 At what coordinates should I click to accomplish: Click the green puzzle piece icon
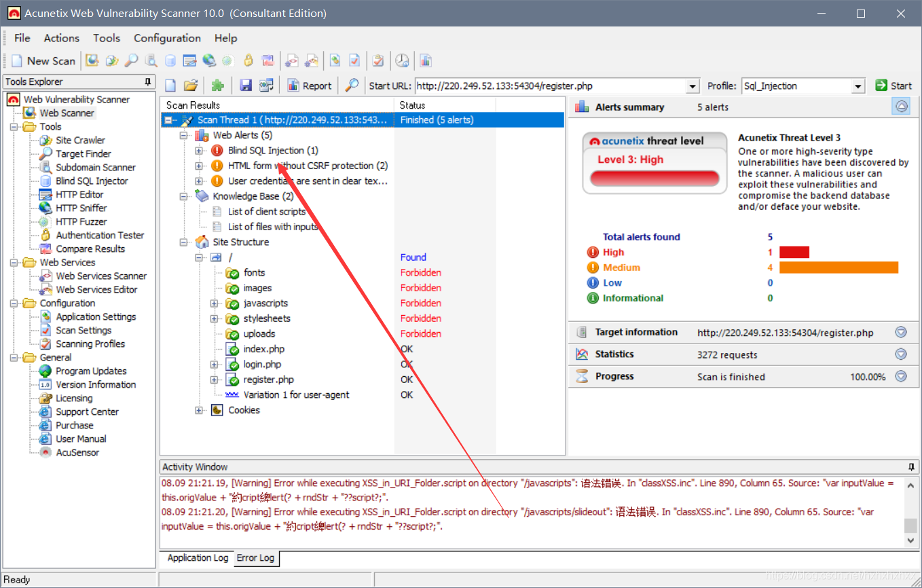(217, 86)
